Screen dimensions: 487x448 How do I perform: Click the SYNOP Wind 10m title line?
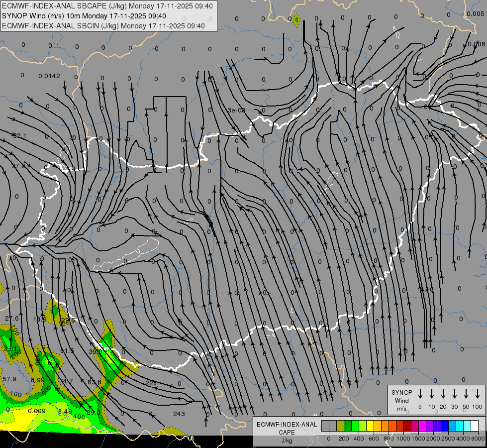(84, 16)
